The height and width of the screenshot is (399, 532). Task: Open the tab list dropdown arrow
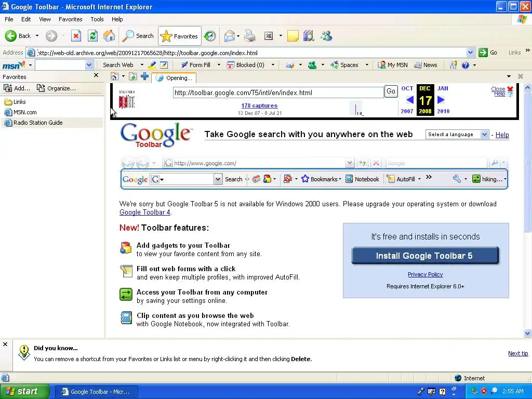509,76
